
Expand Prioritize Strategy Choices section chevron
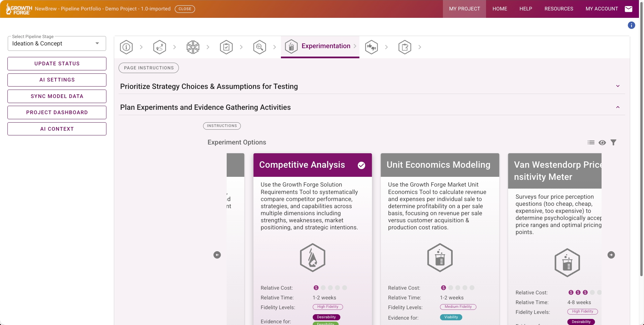[618, 86]
